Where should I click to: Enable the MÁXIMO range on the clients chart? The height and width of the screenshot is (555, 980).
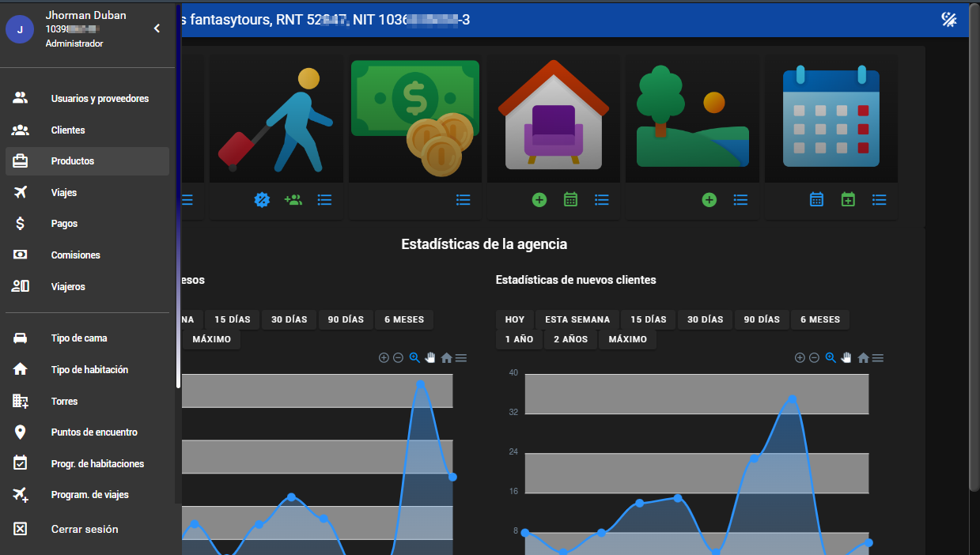[x=627, y=338]
